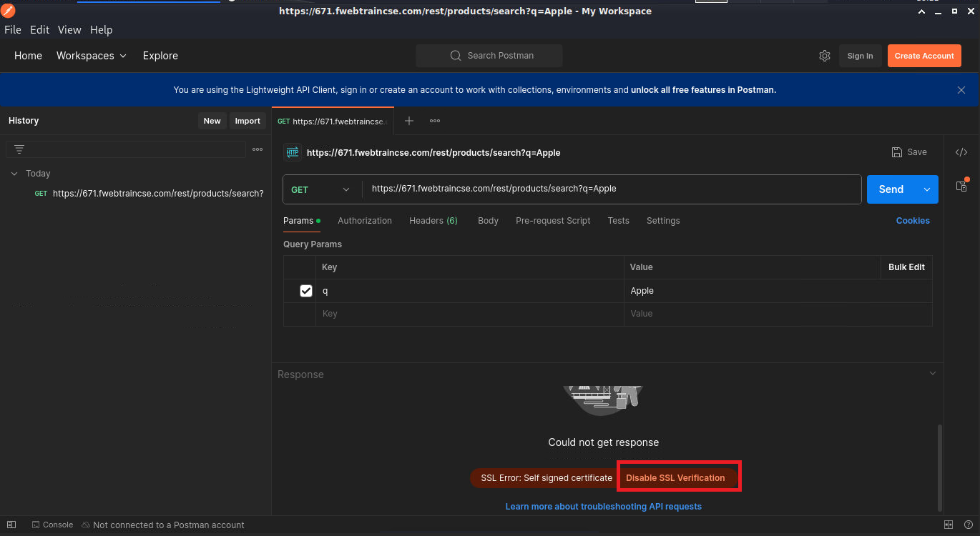The width and height of the screenshot is (980, 536).
Task: Open the code snippet panel icon
Action: pyautogui.click(x=961, y=152)
